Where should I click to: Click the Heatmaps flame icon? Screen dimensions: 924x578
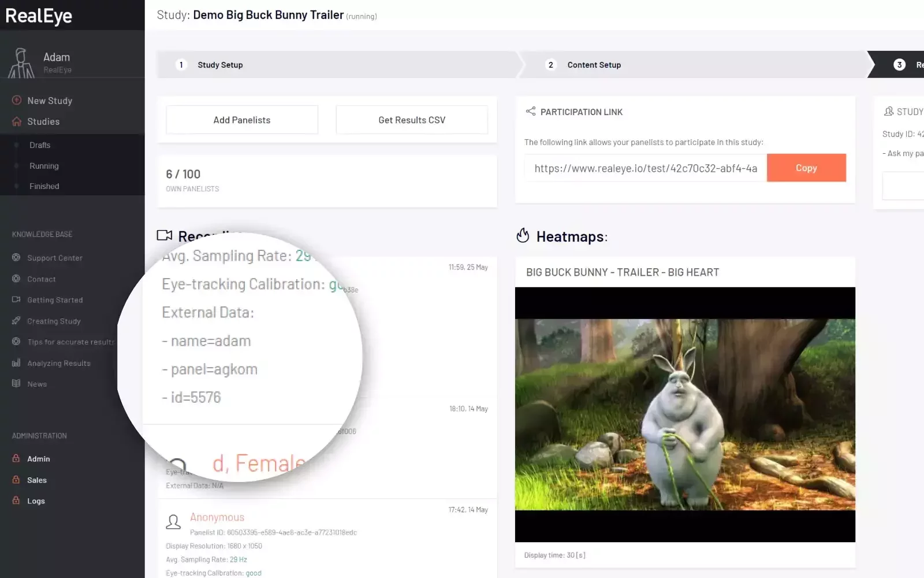pos(523,236)
